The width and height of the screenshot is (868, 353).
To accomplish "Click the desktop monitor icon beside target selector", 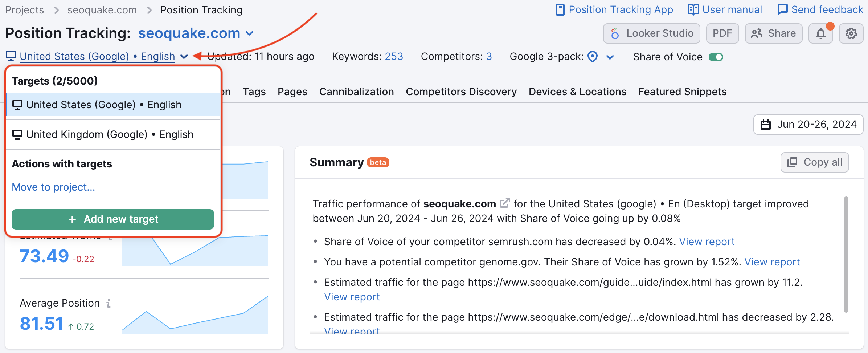I will coord(11,56).
